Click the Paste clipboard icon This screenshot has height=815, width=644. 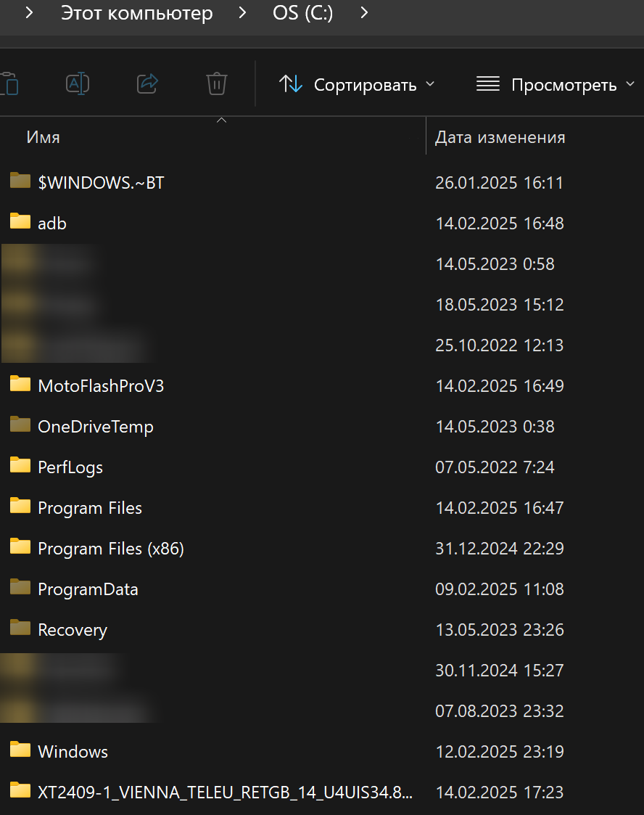point(9,83)
